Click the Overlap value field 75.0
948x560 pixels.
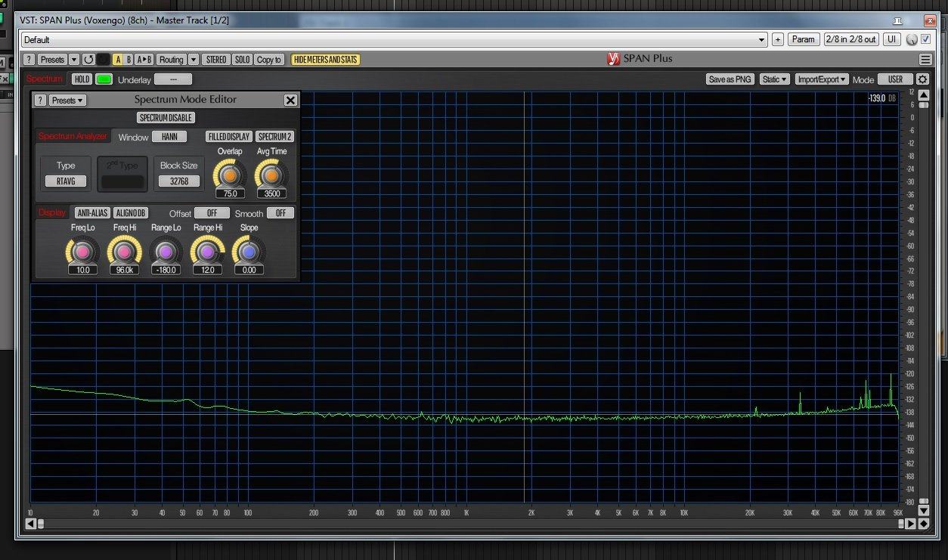click(231, 193)
